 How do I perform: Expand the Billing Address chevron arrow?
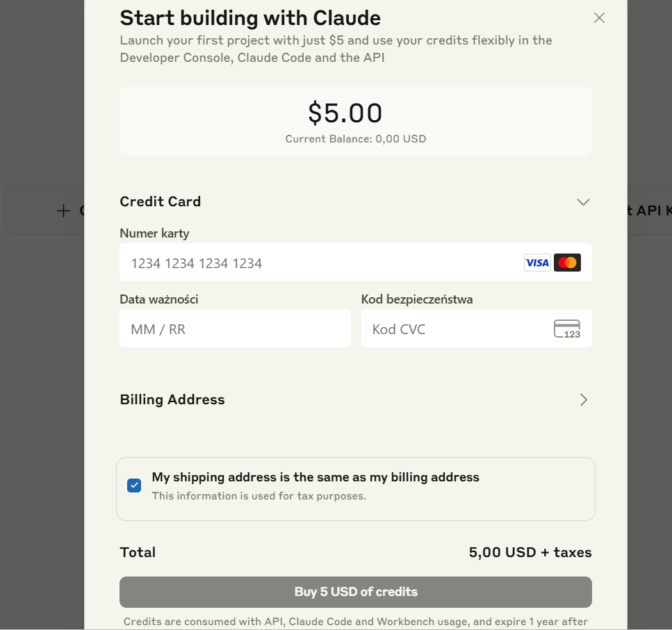tap(584, 399)
